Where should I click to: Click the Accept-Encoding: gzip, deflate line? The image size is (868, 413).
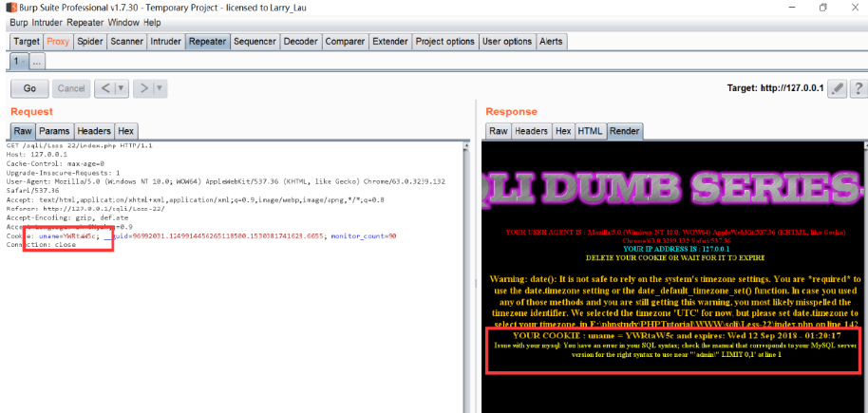tap(67, 217)
